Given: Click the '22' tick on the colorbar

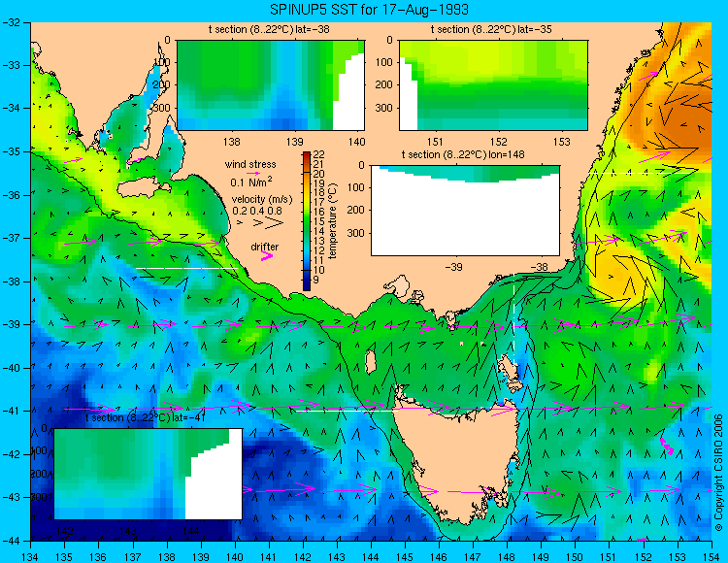Looking at the screenshot, I should (x=319, y=154).
